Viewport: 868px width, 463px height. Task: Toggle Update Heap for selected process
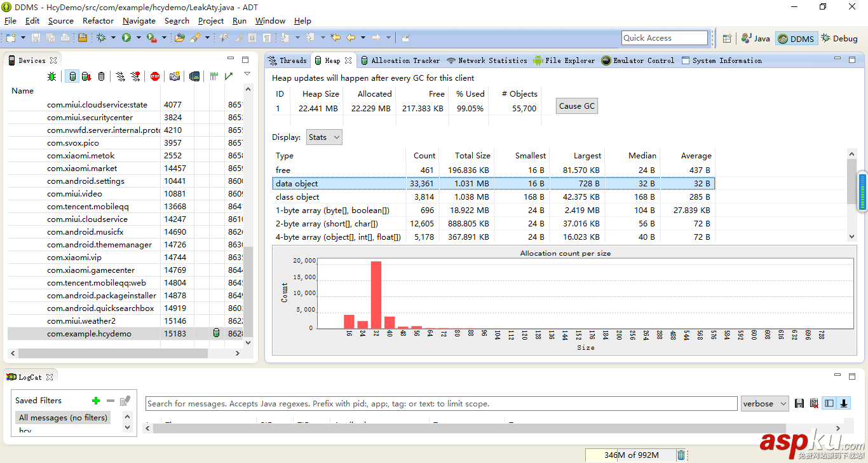coord(72,77)
